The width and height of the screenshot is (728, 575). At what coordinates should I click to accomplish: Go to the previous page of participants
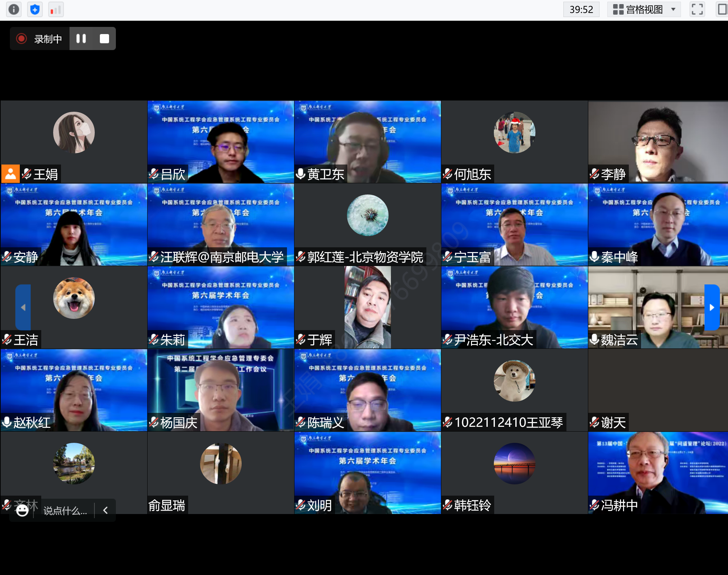tap(23, 307)
